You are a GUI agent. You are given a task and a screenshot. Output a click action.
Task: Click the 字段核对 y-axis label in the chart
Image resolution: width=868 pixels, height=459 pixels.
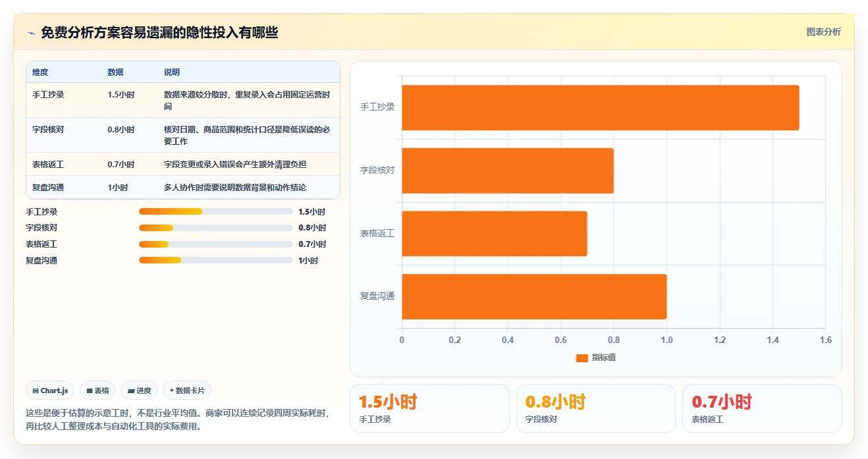point(377,170)
